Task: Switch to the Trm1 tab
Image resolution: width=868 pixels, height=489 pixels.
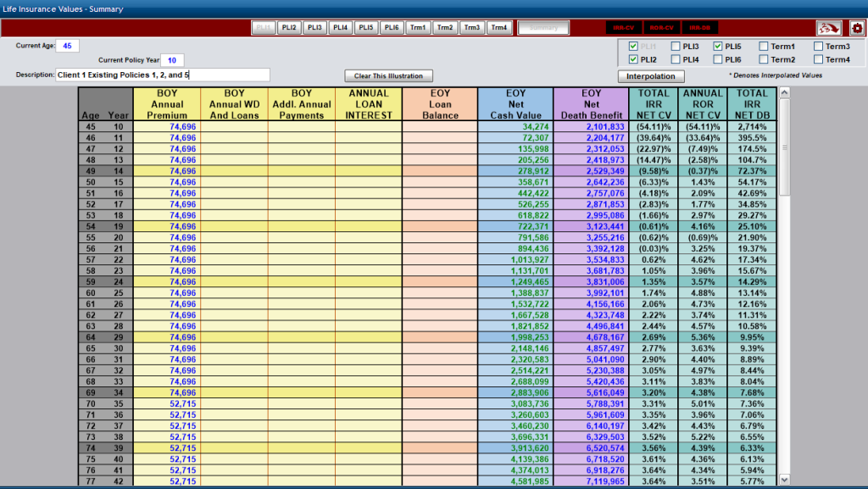Action: click(x=418, y=28)
